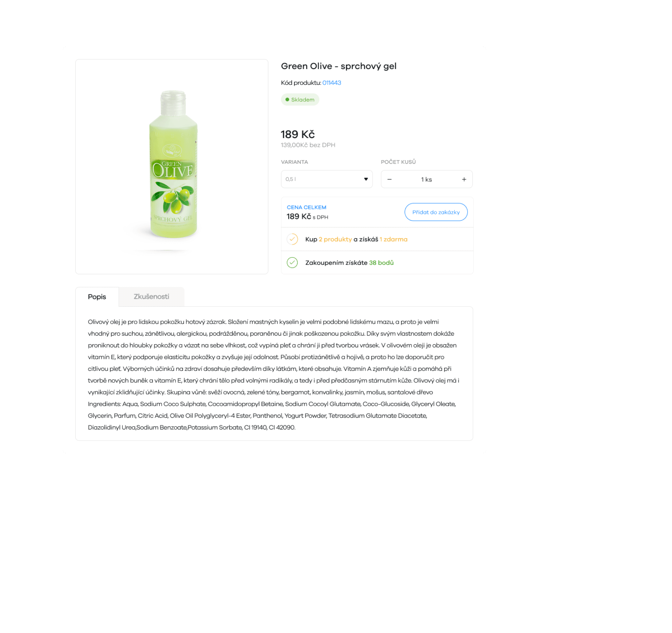Click the 2 produkty orange link text
The width and height of the screenshot is (672, 633).
click(x=335, y=239)
